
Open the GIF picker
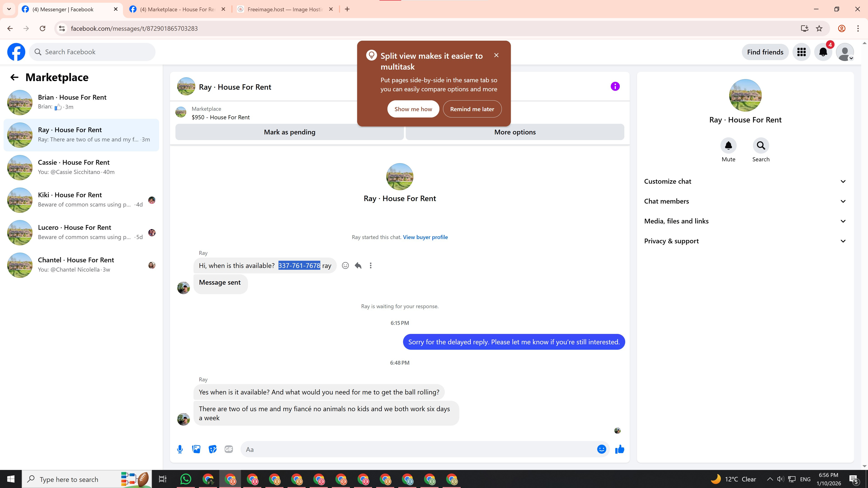[x=229, y=449]
